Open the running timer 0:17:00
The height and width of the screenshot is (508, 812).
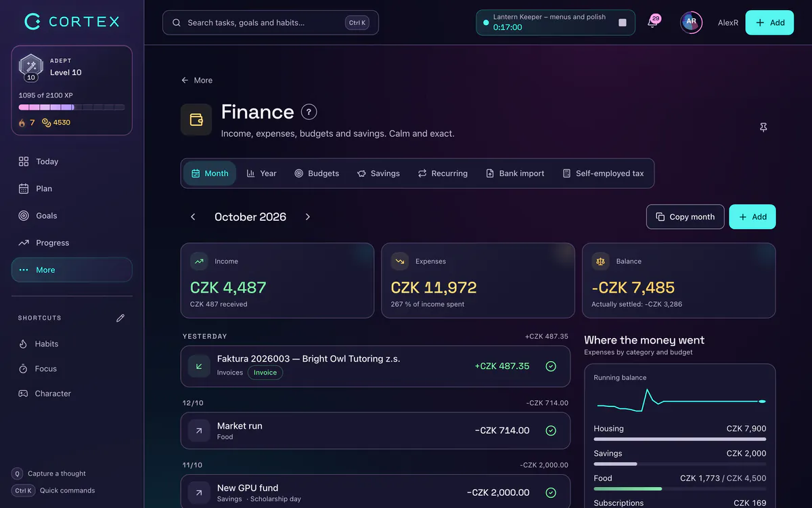click(507, 28)
